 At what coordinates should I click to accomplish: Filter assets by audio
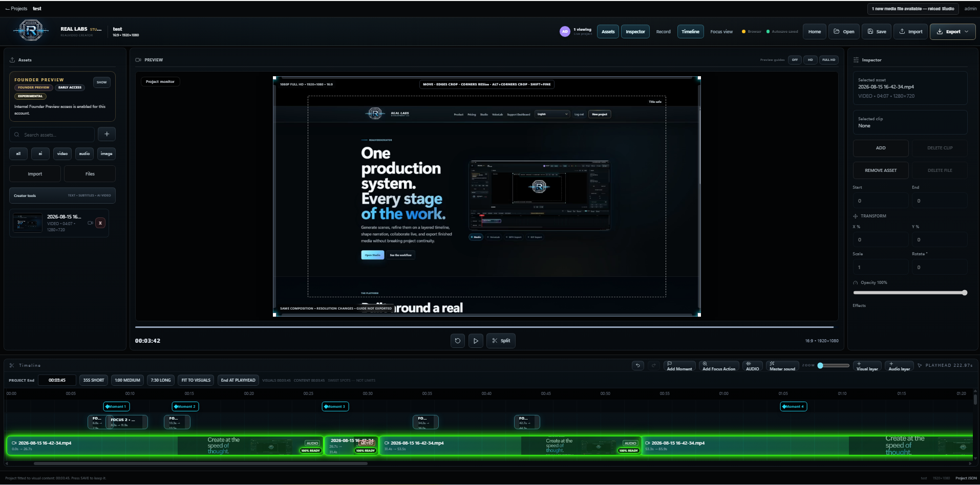pos(84,153)
